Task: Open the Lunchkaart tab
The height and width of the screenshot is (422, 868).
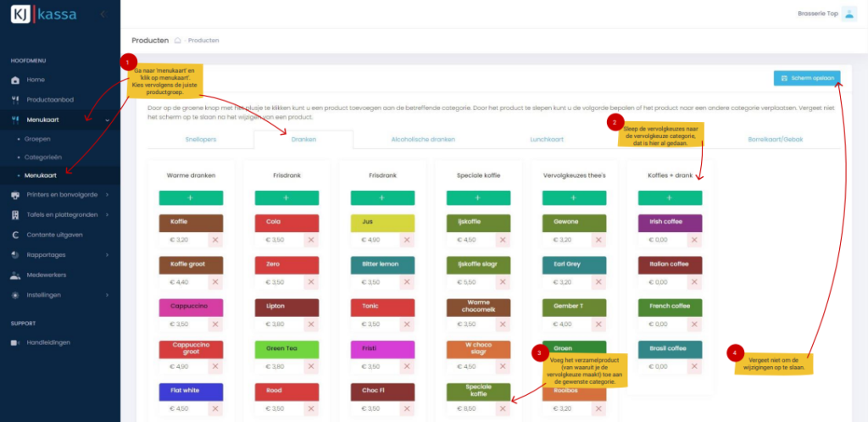Action: pos(548,139)
